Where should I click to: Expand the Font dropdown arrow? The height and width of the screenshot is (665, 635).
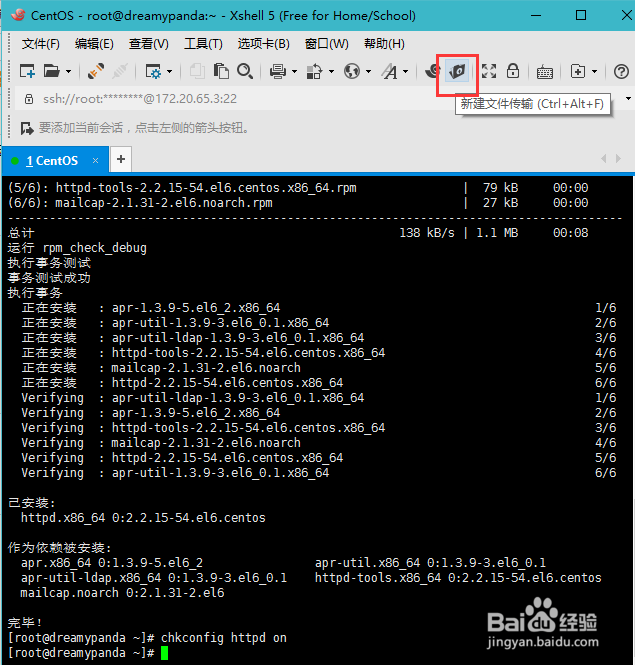tap(406, 71)
